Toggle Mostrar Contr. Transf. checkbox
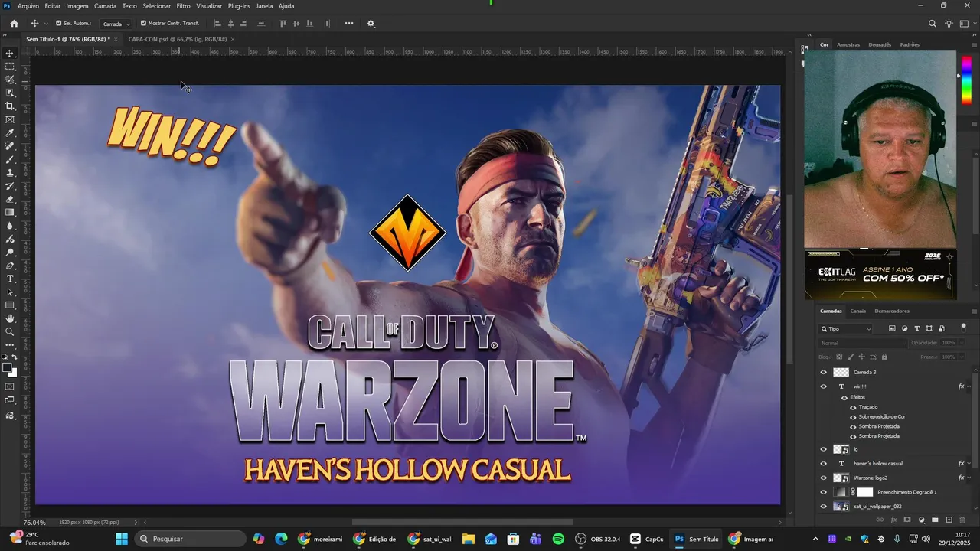This screenshot has width=980, height=551. 143,23
